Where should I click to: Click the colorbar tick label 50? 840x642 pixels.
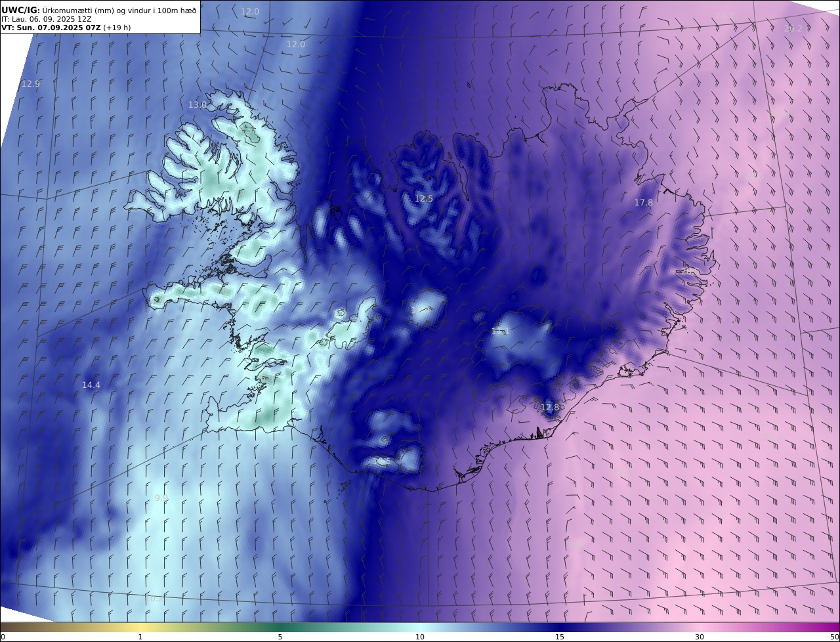coord(834,637)
